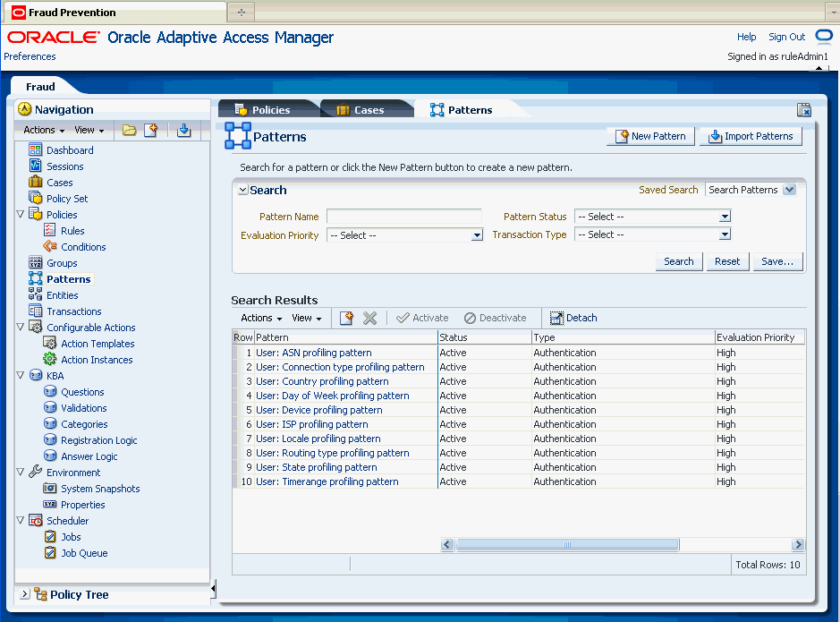Image resolution: width=840 pixels, height=622 pixels.
Task: Click the Properties icon under Environment
Action: pyautogui.click(x=50, y=504)
